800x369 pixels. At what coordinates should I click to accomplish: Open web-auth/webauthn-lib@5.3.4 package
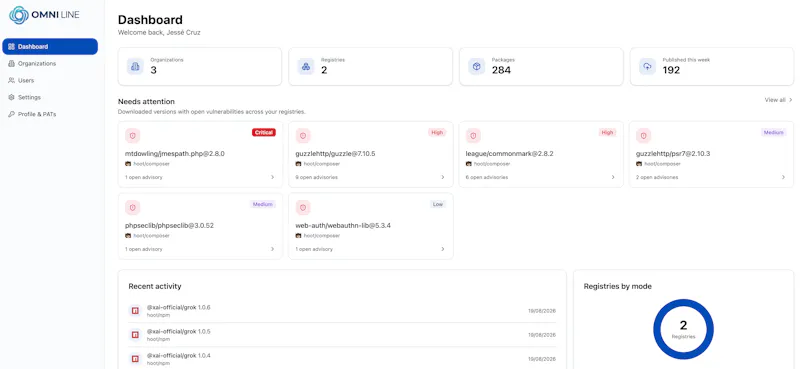coord(343,225)
